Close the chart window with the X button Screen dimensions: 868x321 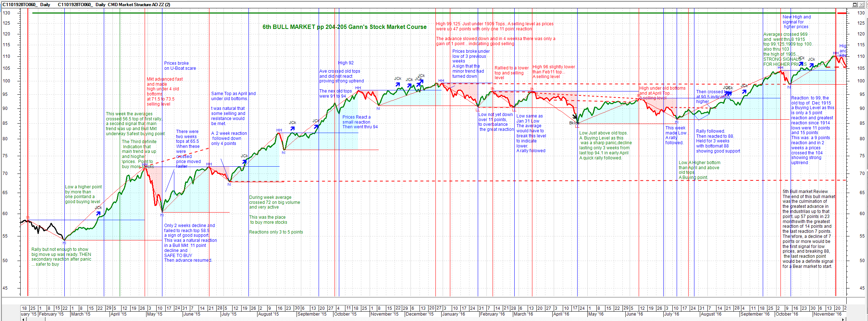click(861, 5)
